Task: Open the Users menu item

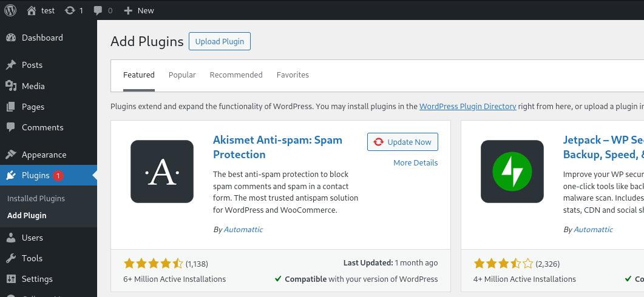Action: (x=32, y=238)
